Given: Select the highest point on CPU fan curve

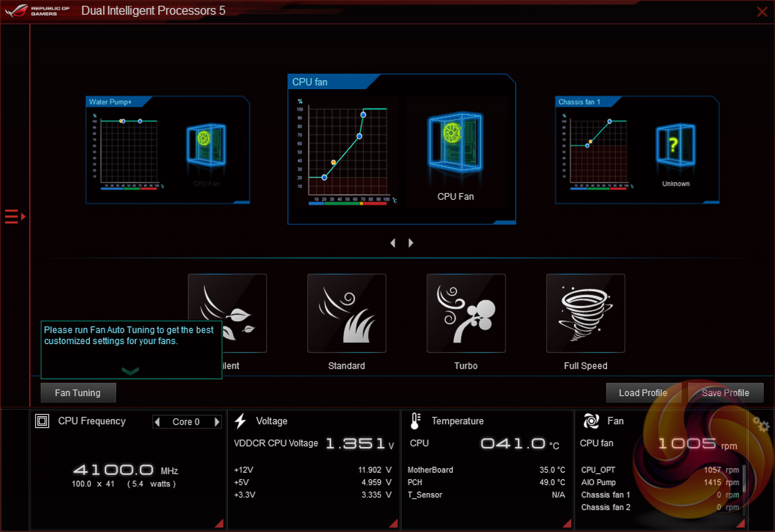Looking at the screenshot, I should [363, 115].
